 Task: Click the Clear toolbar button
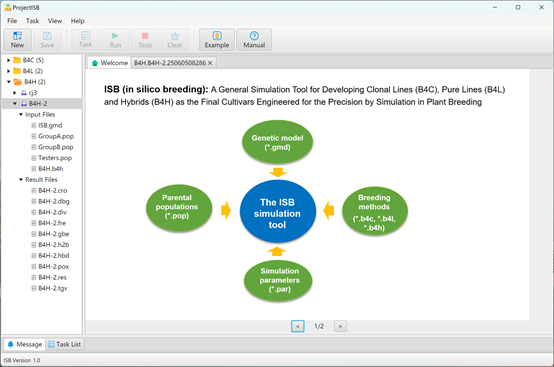coord(175,40)
